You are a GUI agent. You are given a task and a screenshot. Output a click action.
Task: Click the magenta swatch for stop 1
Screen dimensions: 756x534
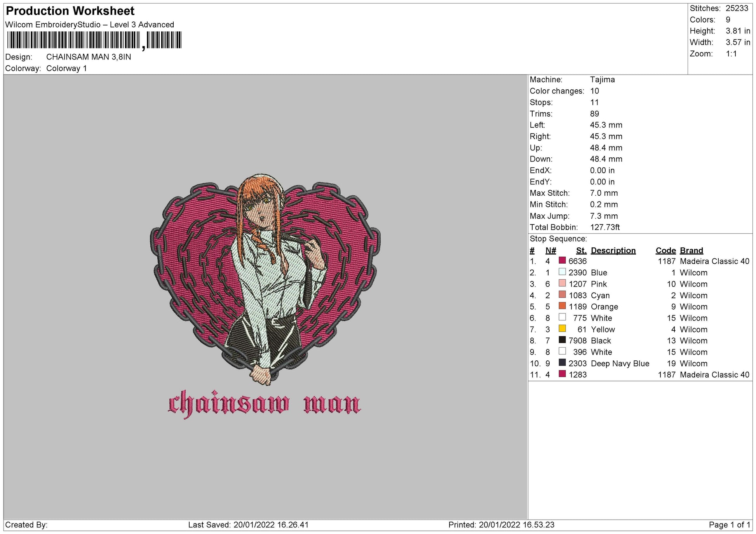point(562,261)
